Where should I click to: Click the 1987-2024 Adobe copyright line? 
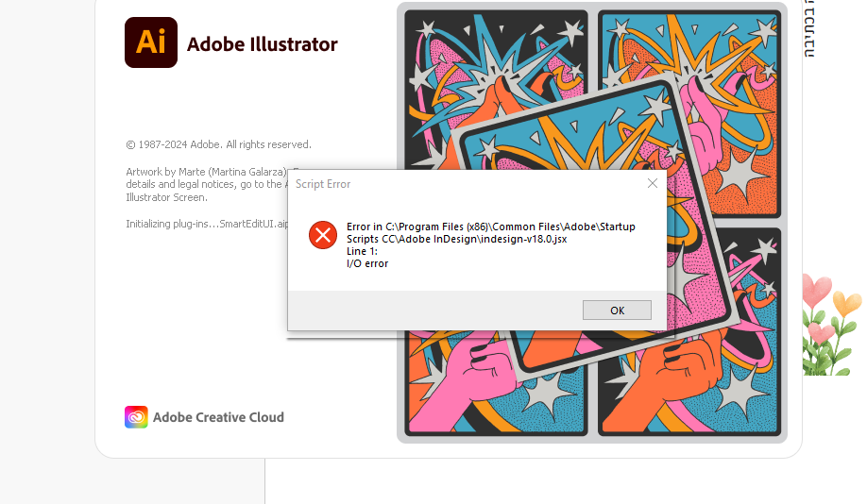pos(218,144)
